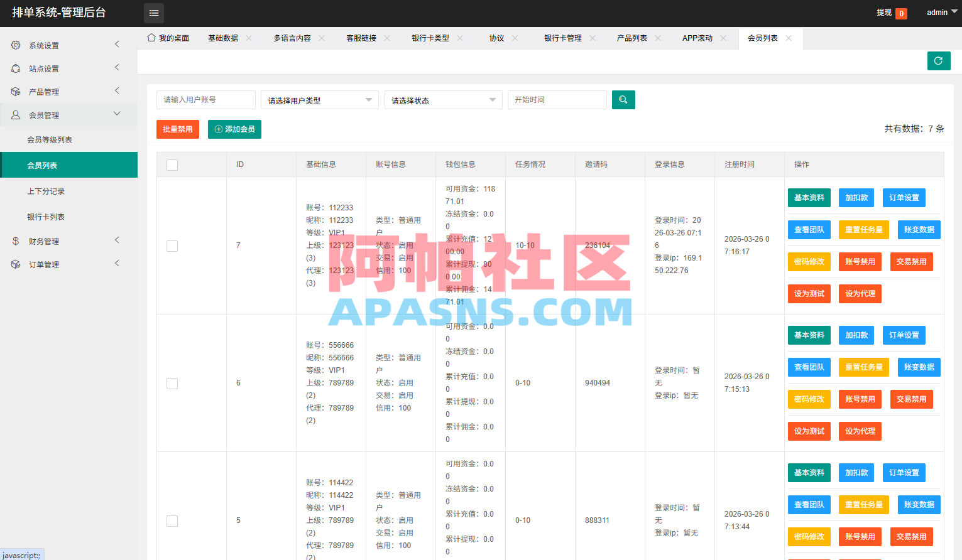
Task: Collapse the 会员管理 menu chevron
Action: click(x=117, y=114)
